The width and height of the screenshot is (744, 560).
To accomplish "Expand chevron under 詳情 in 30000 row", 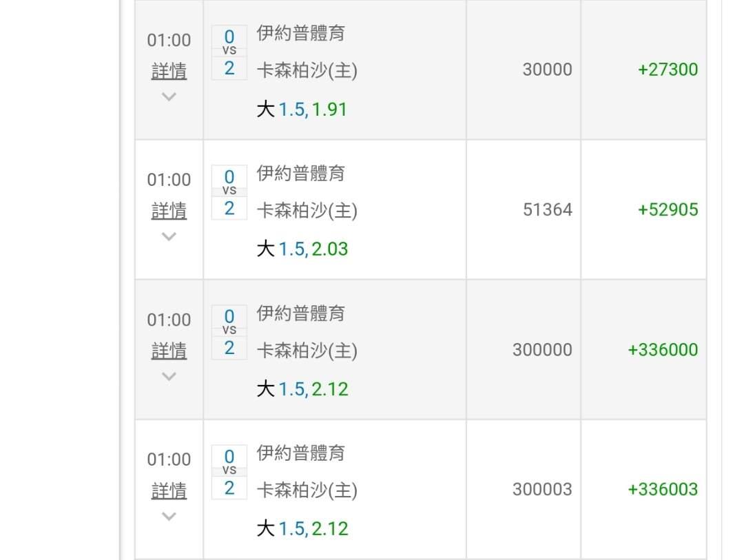I will click(169, 97).
